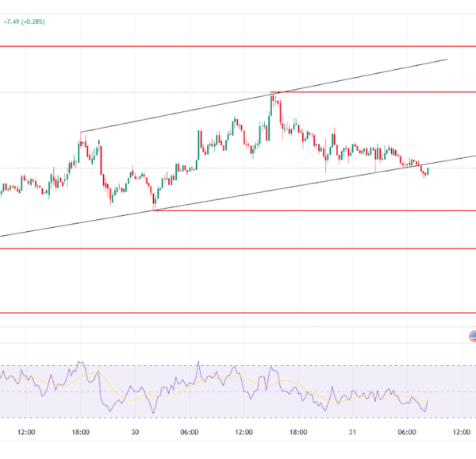
Task: Click the 18:00 time label just before date 30
Action: pyautogui.click(x=81, y=432)
